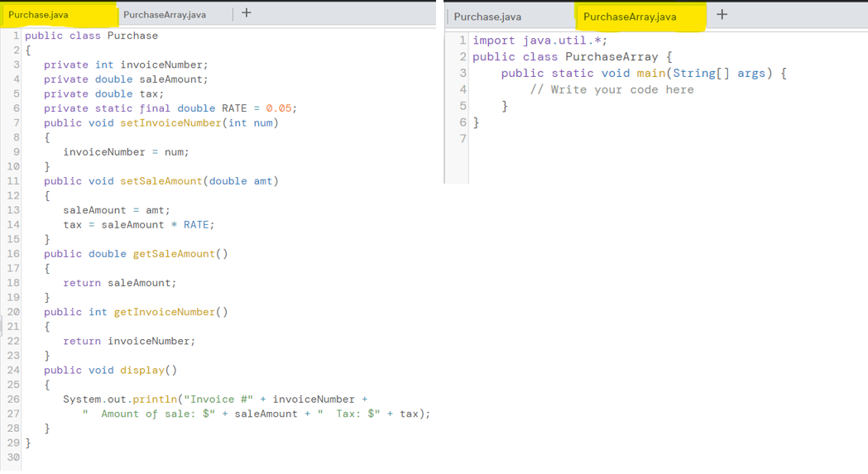Screen dimensions: 868x474
Task: Click 'return invoiceNumber;' statement
Action: click(129, 341)
